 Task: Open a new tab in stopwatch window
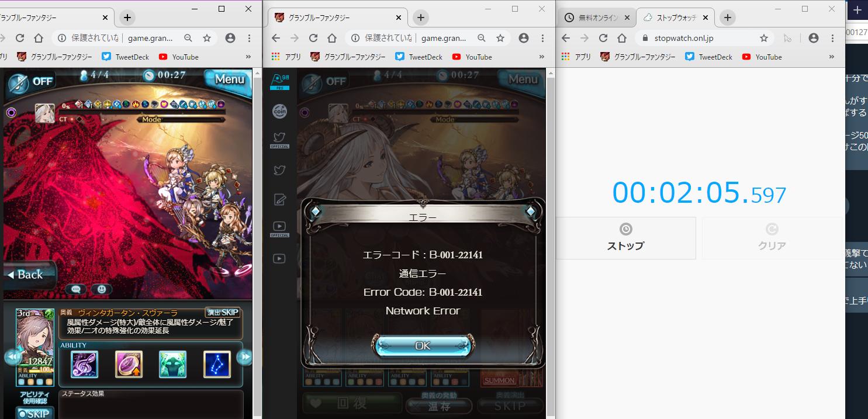coord(727,18)
